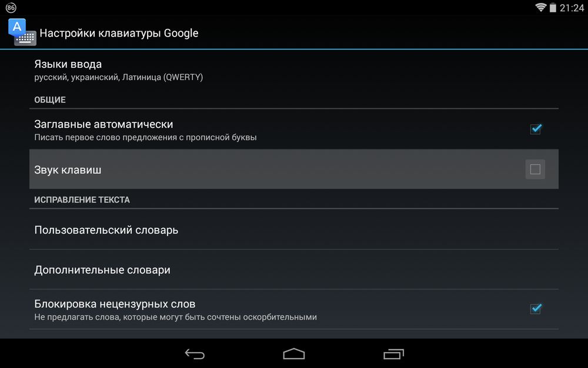Viewport: 588px width, 368px height.
Task: Tap the Home navigation button
Action: [293, 354]
